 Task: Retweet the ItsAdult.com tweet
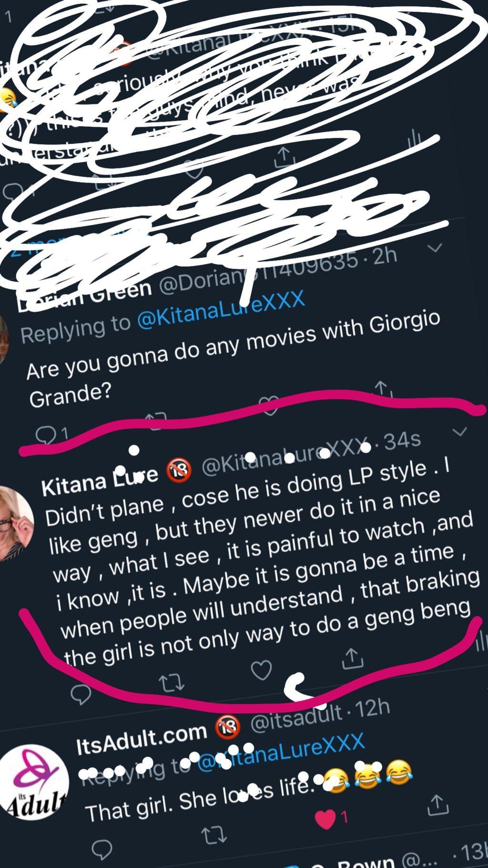click(x=213, y=835)
